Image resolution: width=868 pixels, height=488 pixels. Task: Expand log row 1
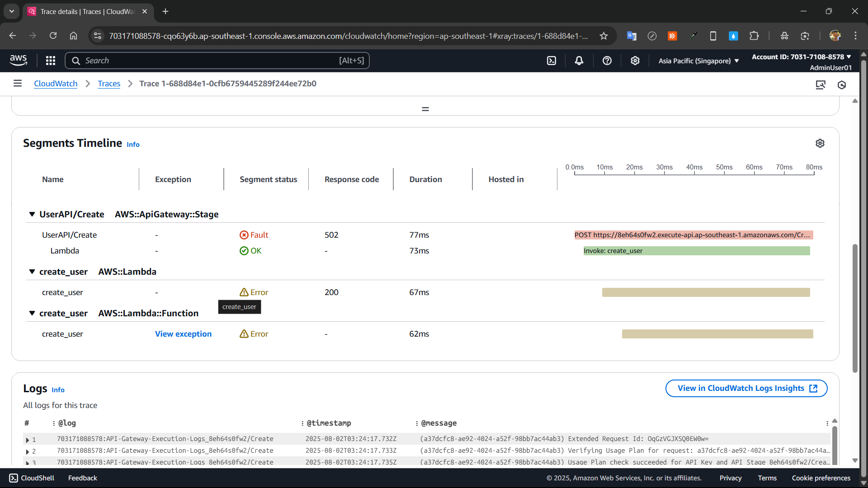point(28,440)
